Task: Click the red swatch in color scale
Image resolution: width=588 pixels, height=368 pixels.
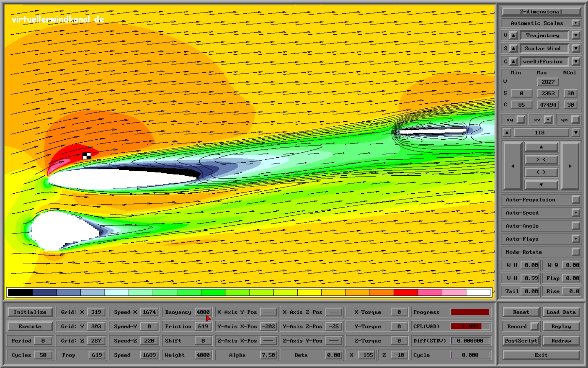Action: coord(405,292)
